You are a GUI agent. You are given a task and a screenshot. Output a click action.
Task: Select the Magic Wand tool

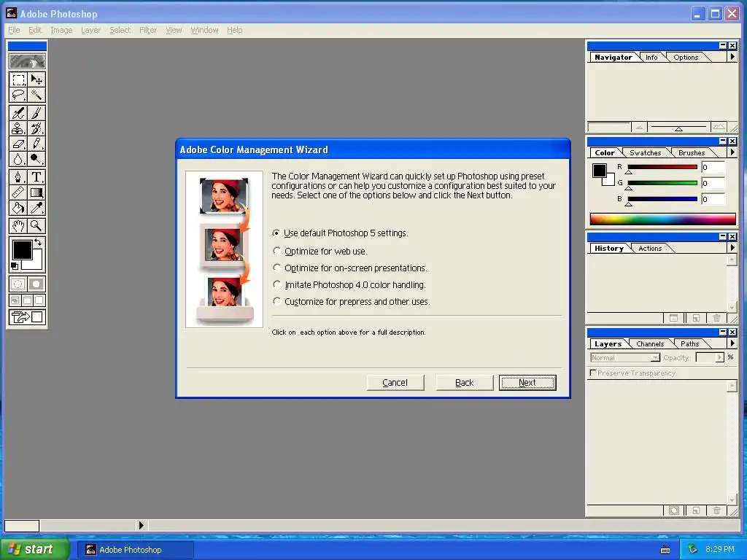point(36,96)
